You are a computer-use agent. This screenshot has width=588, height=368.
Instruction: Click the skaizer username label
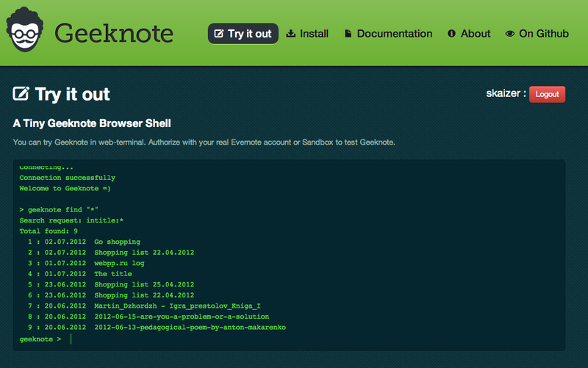503,93
